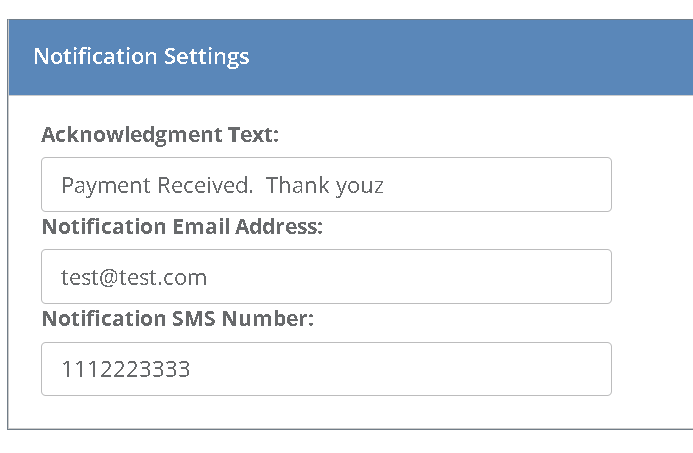The image size is (693, 453).
Task: Click the blue header bar right of title
Action: tap(480, 56)
